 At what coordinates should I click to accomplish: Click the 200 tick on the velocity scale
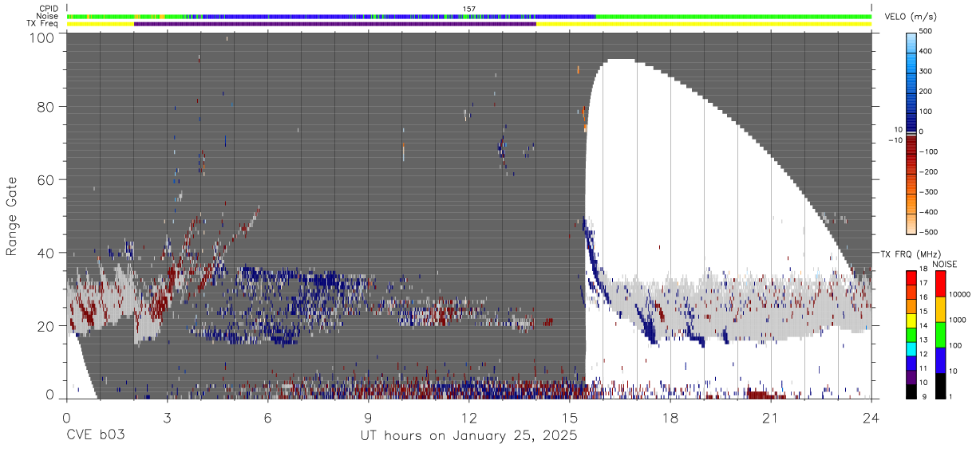[x=927, y=91]
